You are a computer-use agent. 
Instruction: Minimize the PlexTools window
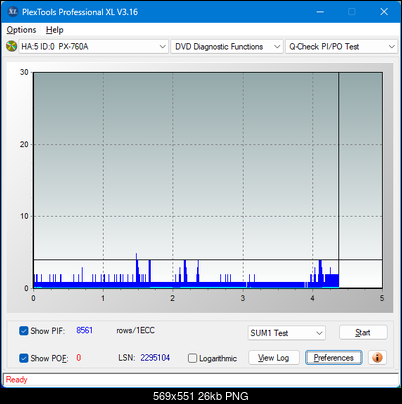tap(320, 12)
